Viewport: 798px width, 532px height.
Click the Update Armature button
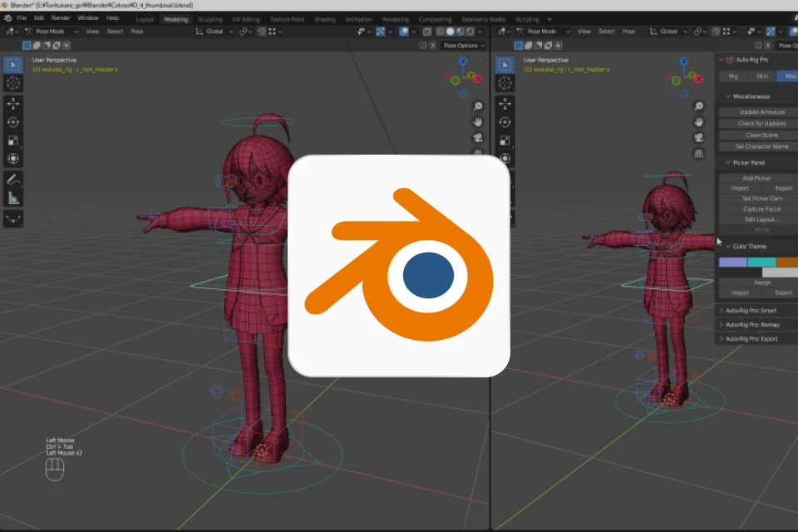coord(758,112)
